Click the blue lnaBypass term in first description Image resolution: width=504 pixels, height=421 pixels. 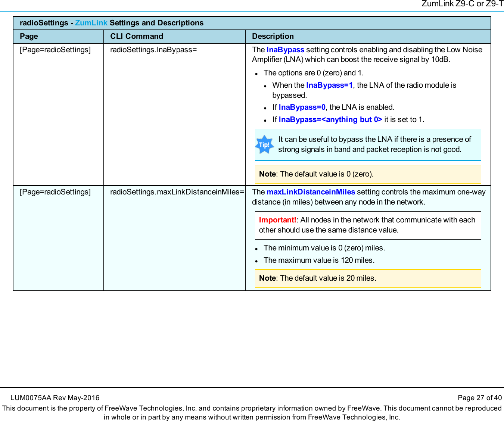[285, 50]
